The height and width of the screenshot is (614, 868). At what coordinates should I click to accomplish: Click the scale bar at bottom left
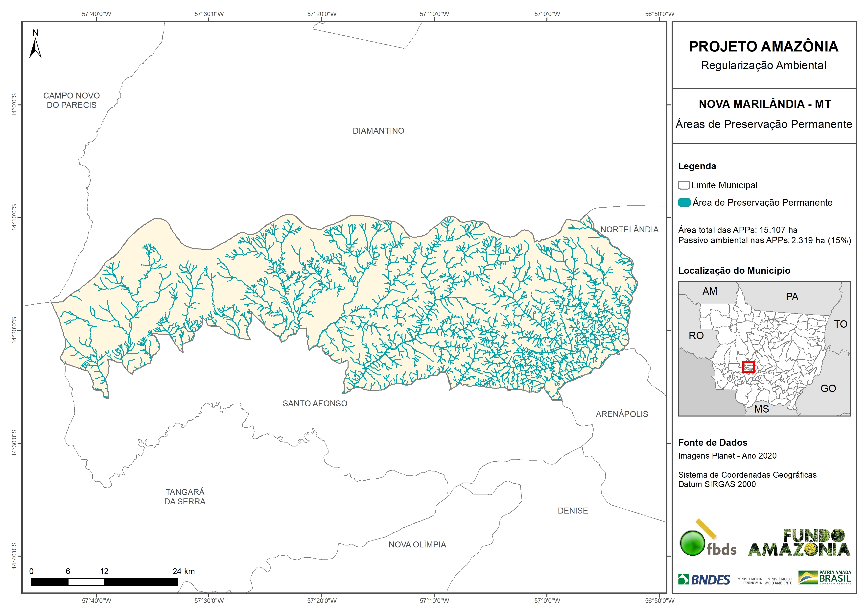[104, 582]
